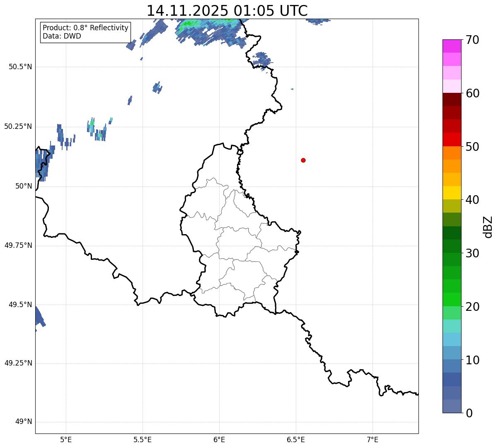The width and height of the screenshot is (498, 448).
Task: Click the 6°E longitude label
Action: click(x=219, y=439)
